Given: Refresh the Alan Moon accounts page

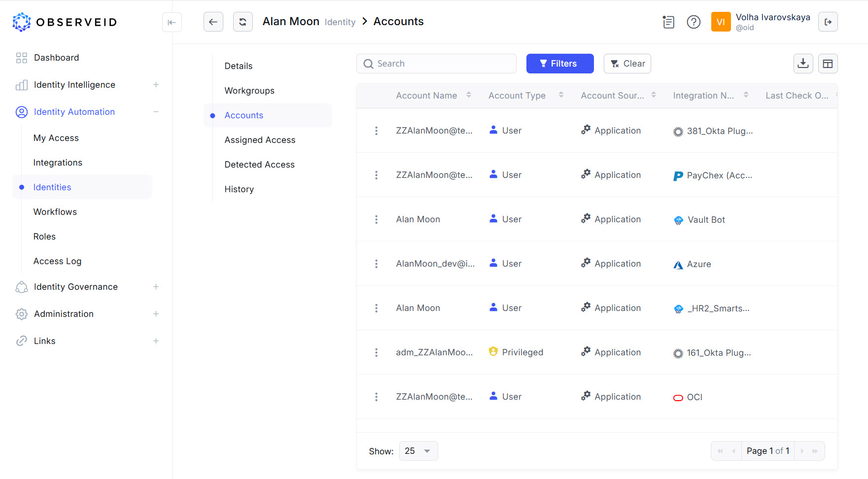Looking at the screenshot, I should (243, 22).
